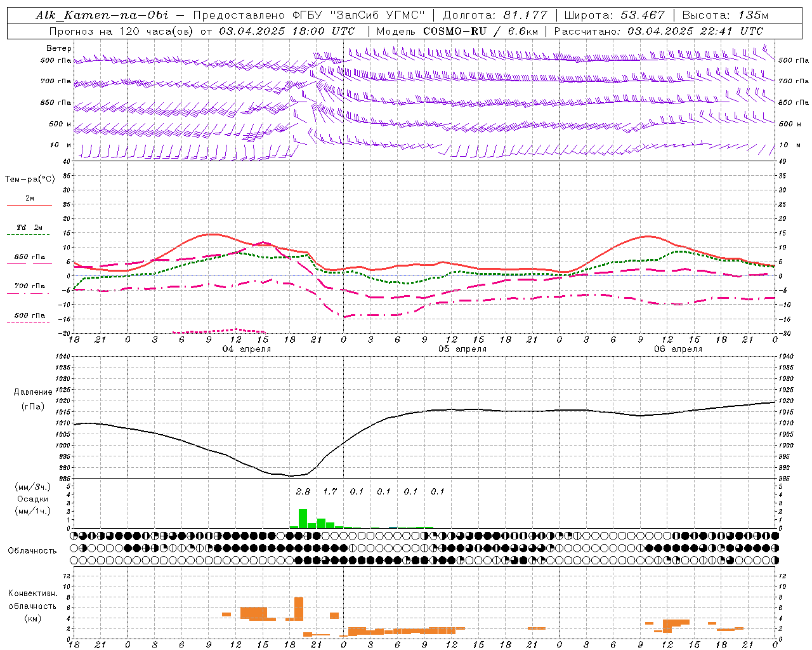This screenshot has width=812, height=650.
Task: Click the Давление panel label
Action: (33, 392)
